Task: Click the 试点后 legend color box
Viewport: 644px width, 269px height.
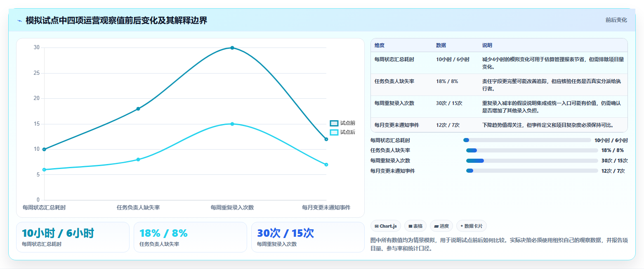Action: click(334, 132)
